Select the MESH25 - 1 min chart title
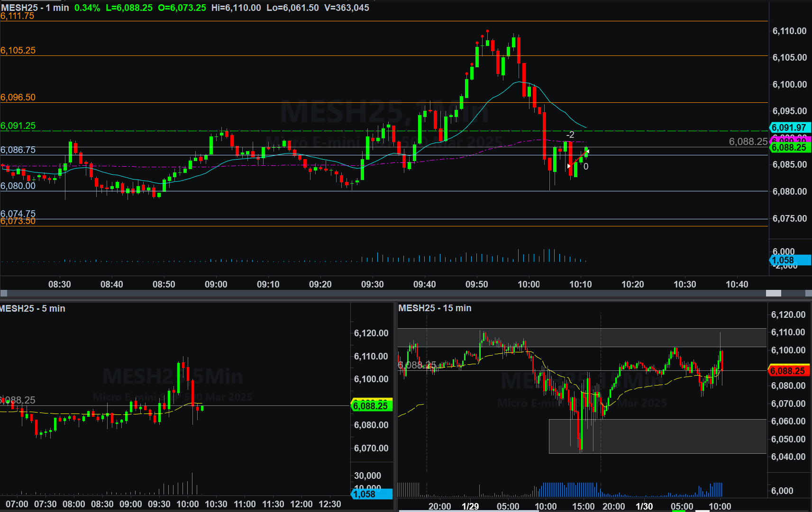This screenshot has width=812, height=512. click(35, 8)
